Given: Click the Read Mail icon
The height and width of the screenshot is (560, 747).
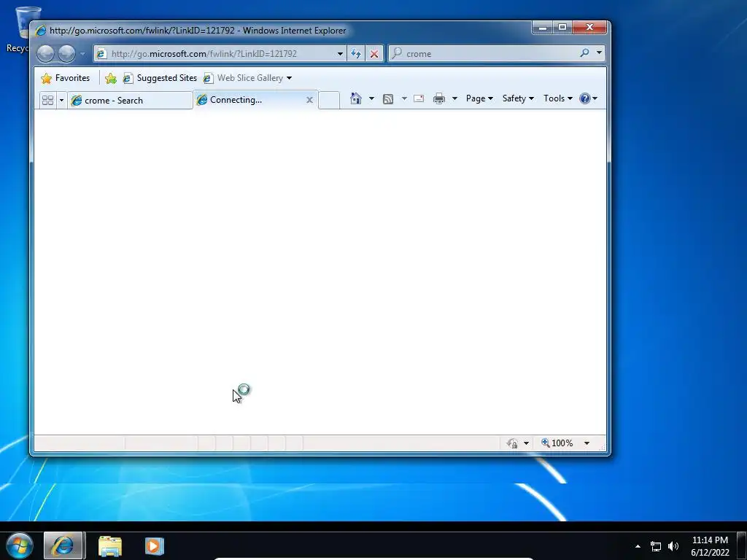Looking at the screenshot, I should [419, 98].
